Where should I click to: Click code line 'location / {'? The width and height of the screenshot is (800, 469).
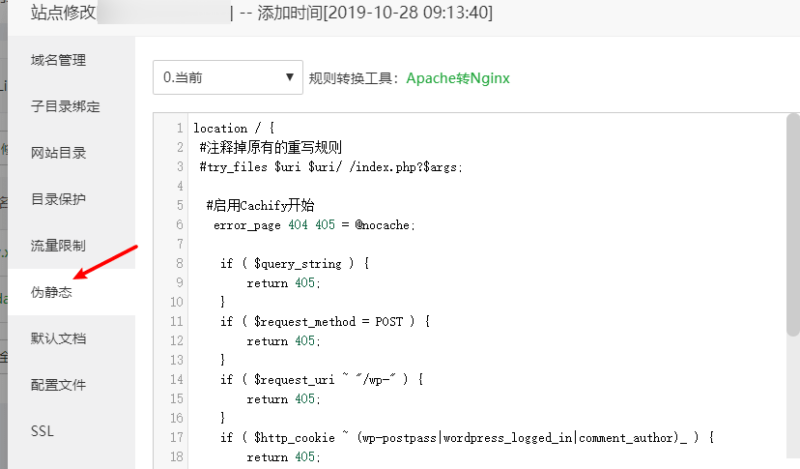tap(234, 128)
